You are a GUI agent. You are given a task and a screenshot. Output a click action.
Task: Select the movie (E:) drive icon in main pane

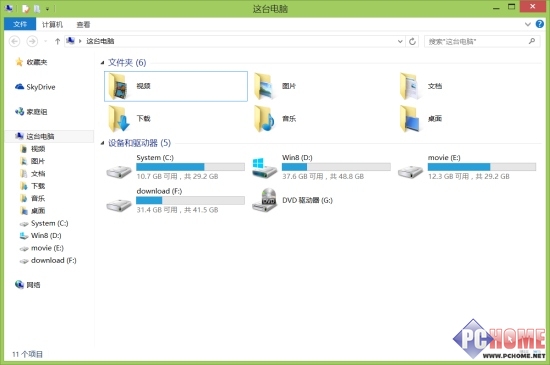tap(410, 171)
